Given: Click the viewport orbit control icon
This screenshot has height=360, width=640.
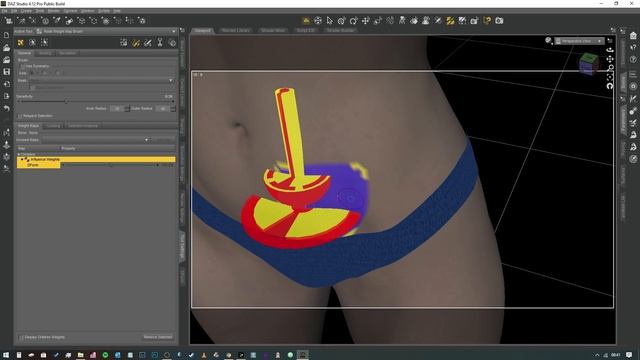Looking at the screenshot, I should [610, 50].
